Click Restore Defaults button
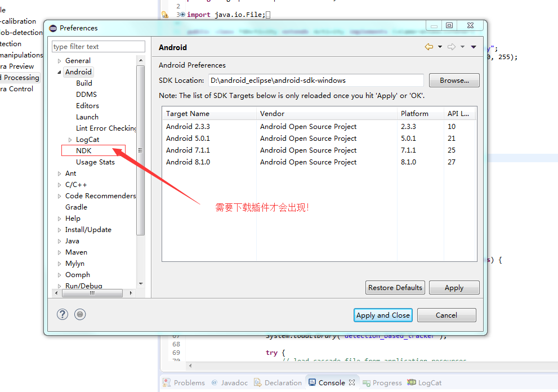Viewport: 558px width, 392px height. 395,288
